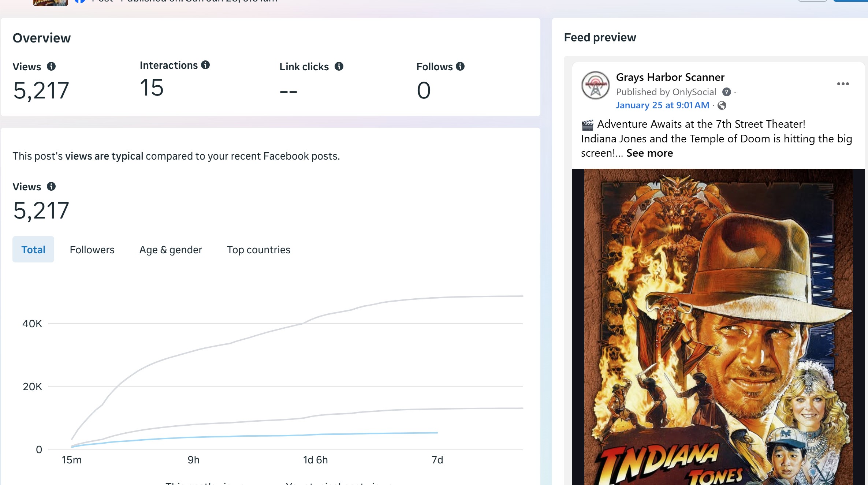Click the Grays Harbor Scanner profile picture
This screenshot has height=485, width=868.
595,85
